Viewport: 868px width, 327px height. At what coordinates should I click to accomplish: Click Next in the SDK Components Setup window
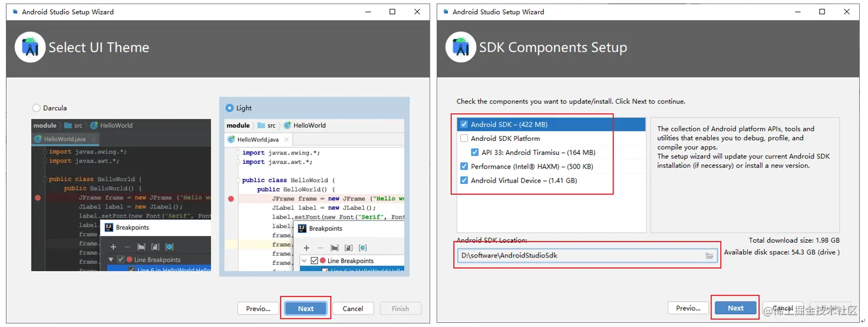pos(735,308)
